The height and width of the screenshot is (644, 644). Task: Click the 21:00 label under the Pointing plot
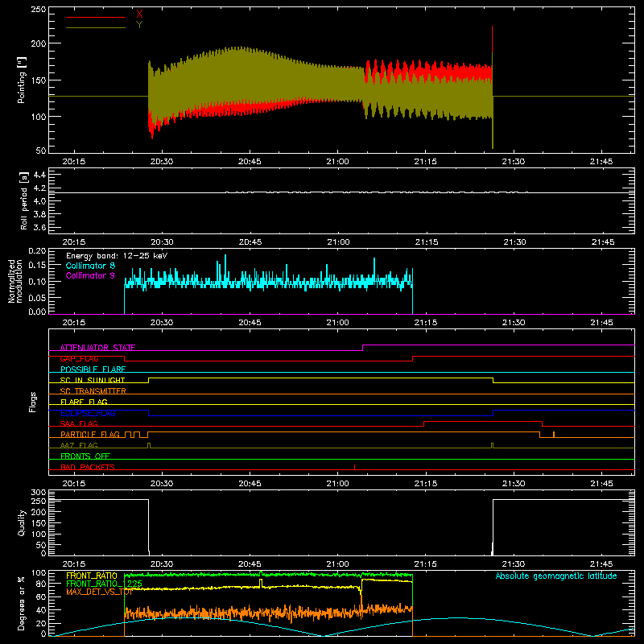(x=337, y=162)
